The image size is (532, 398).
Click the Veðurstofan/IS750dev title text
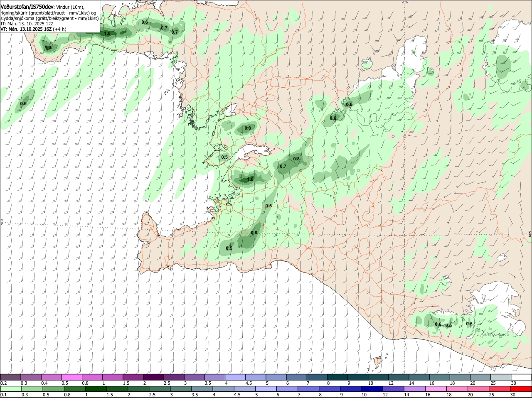tap(26, 7)
